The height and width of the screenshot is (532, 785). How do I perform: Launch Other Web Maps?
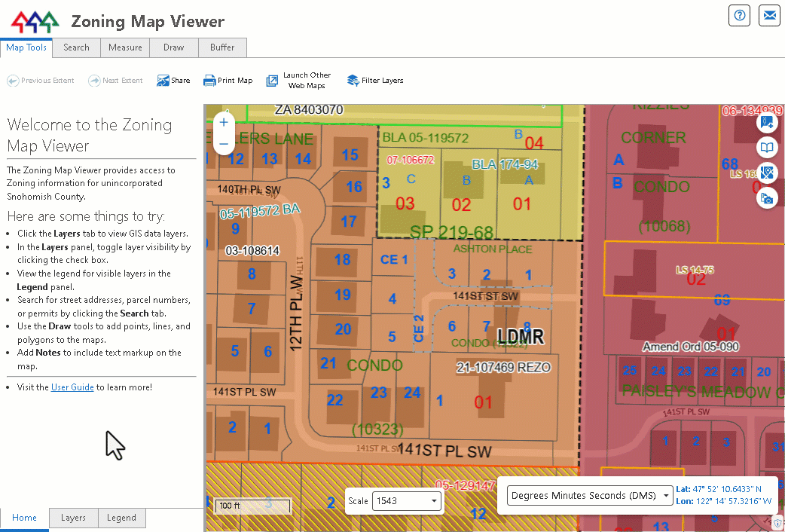coord(298,80)
